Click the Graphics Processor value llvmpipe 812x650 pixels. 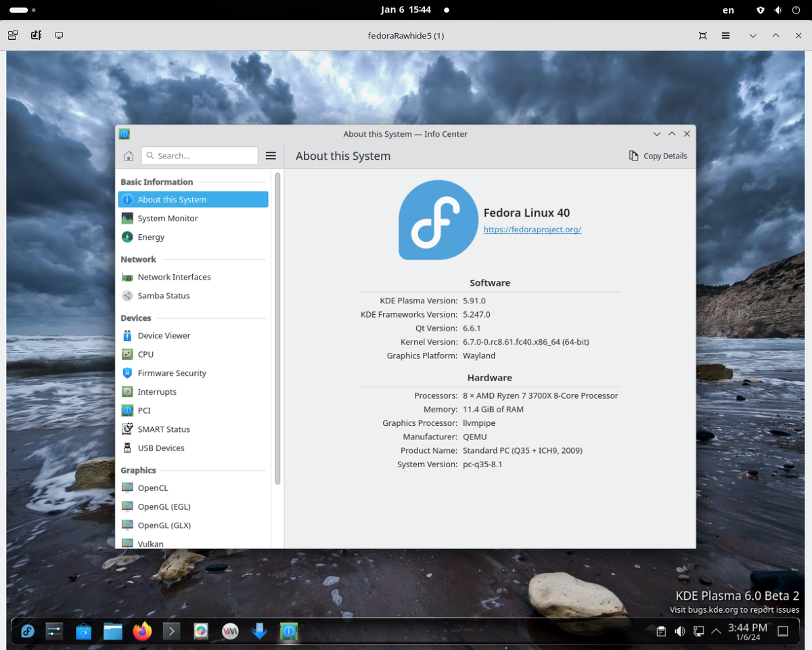[x=479, y=423]
